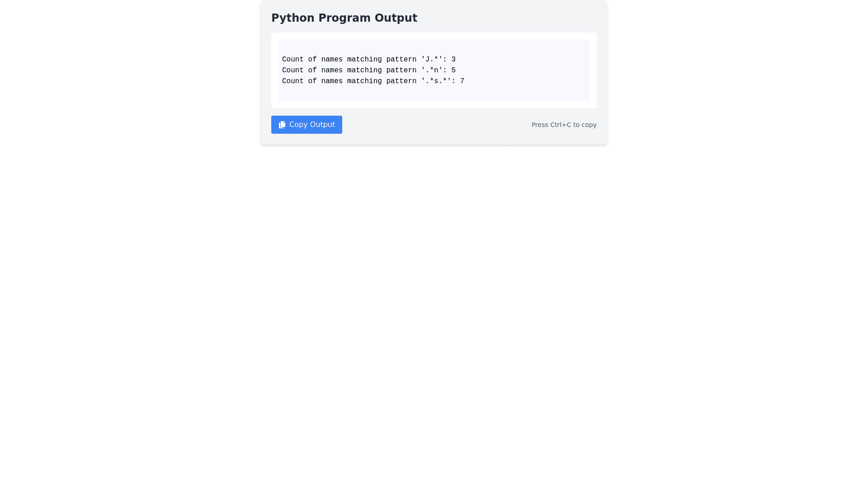868x488 pixels.
Task: Click the Copy Output button
Action: 307,124
